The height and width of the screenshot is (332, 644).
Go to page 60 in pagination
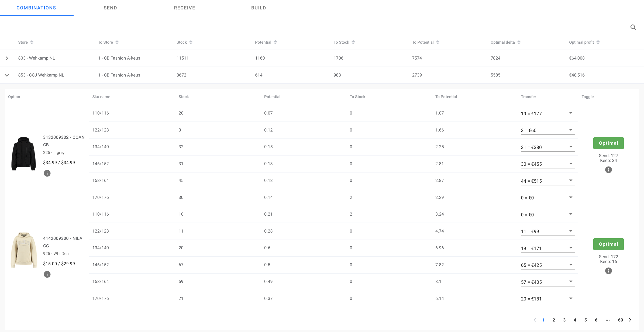tap(620, 320)
